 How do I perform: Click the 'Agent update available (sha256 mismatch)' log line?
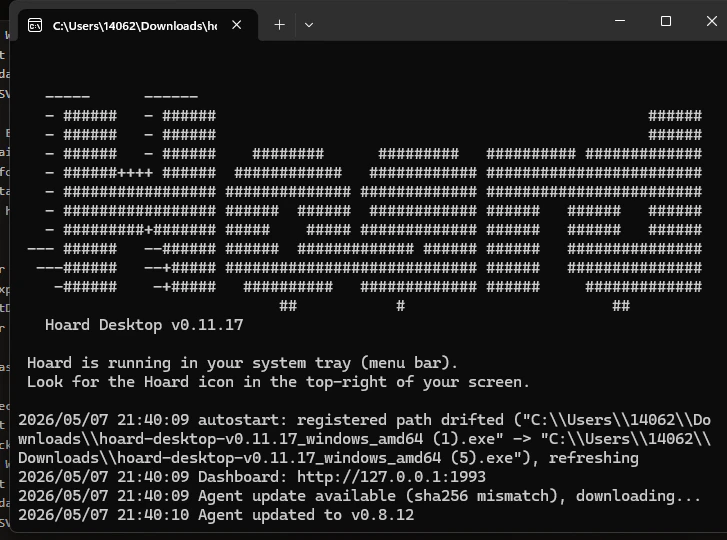(359, 496)
